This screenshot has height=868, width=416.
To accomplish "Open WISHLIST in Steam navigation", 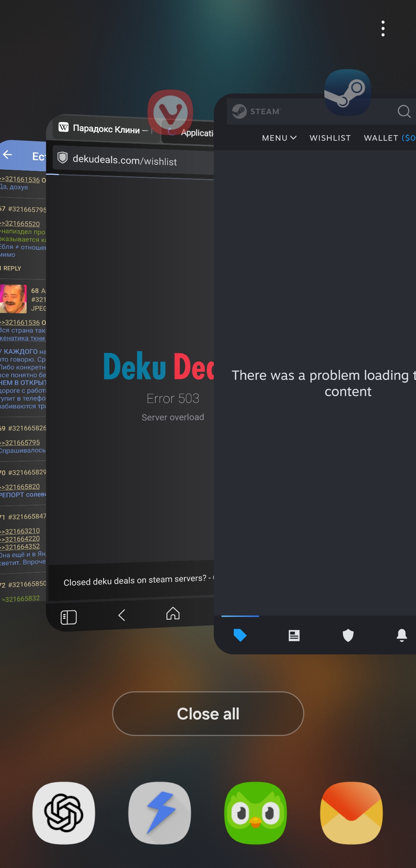I will click(330, 138).
